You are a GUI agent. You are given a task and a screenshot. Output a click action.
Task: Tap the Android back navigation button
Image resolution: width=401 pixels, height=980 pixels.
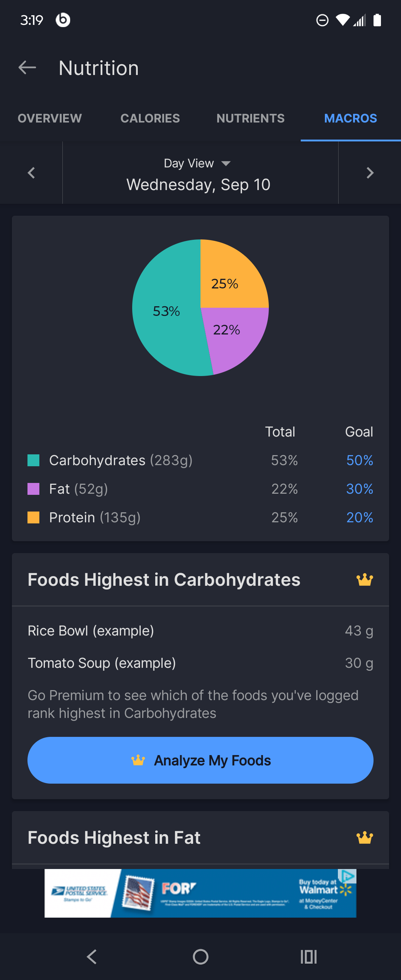pyautogui.click(x=92, y=956)
